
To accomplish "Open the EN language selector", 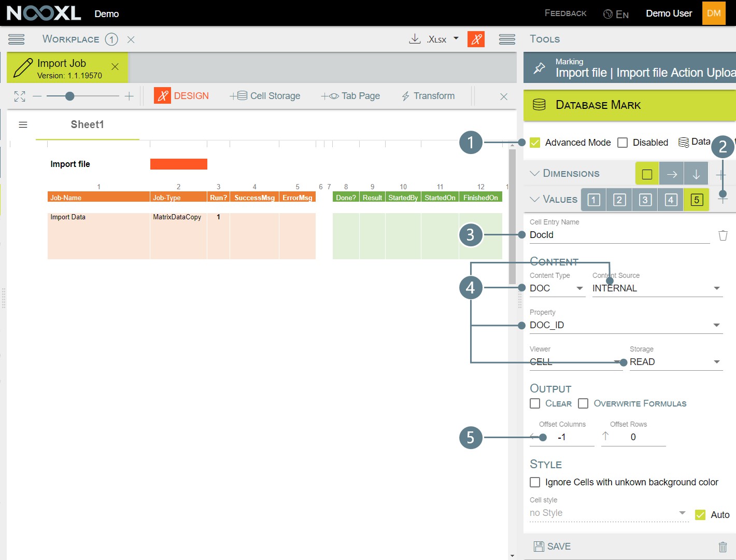I will (616, 14).
